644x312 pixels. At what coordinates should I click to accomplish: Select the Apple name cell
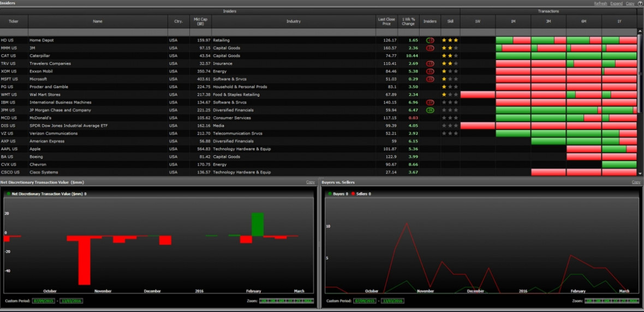coord(98,149)
